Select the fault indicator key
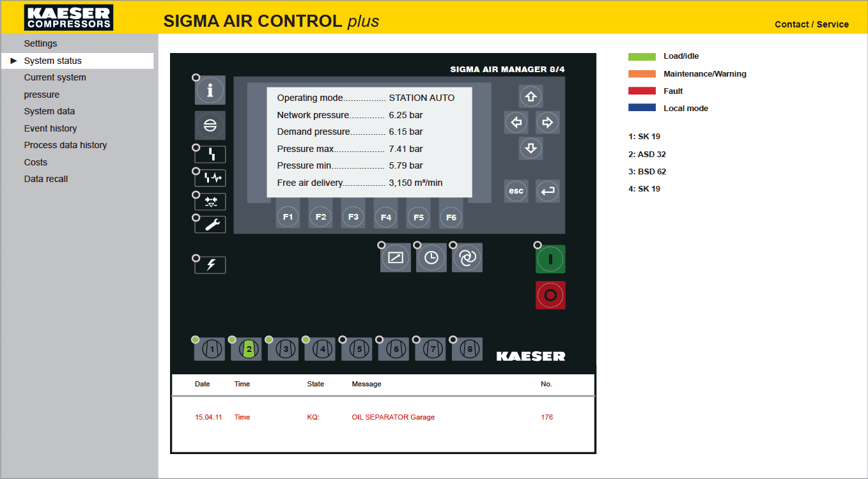 coord(210,154)
